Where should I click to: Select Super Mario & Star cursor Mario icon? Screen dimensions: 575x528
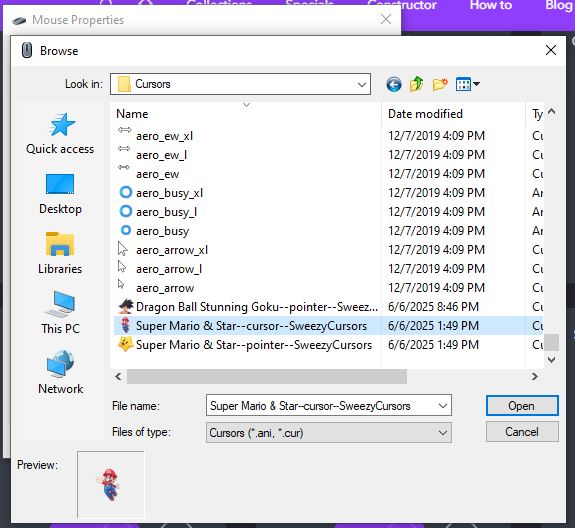pyautogui.click(x=125, y=326)
